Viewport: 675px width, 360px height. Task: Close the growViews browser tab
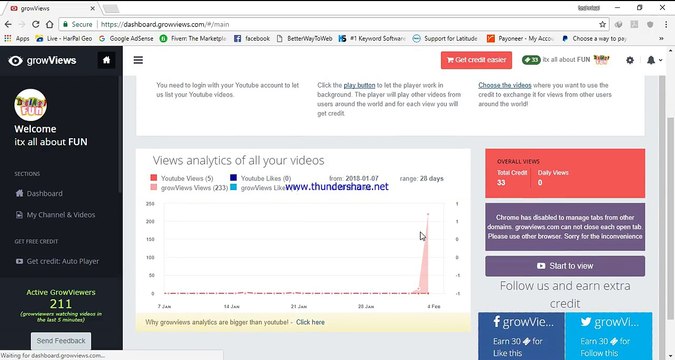(93, 8)
